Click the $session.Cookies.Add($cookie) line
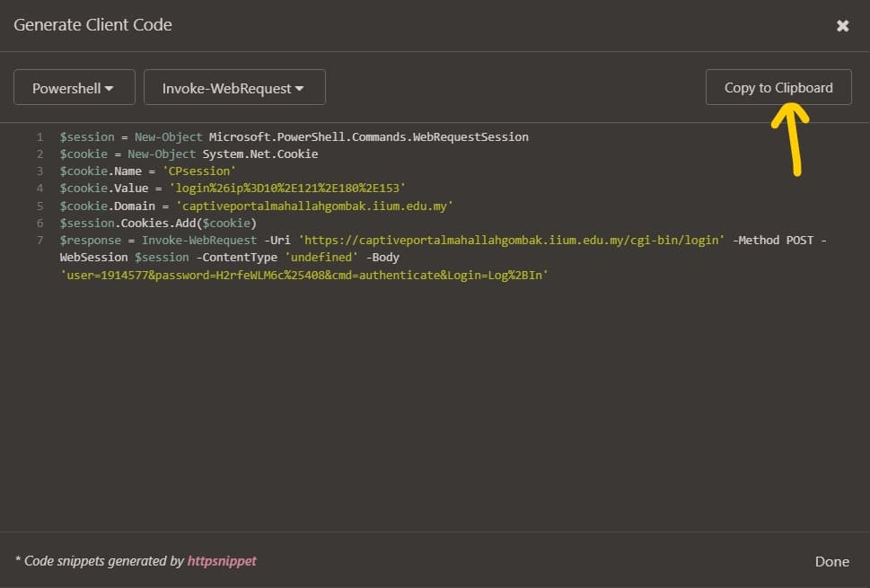The image size is (870, 588). coord(158,223)
